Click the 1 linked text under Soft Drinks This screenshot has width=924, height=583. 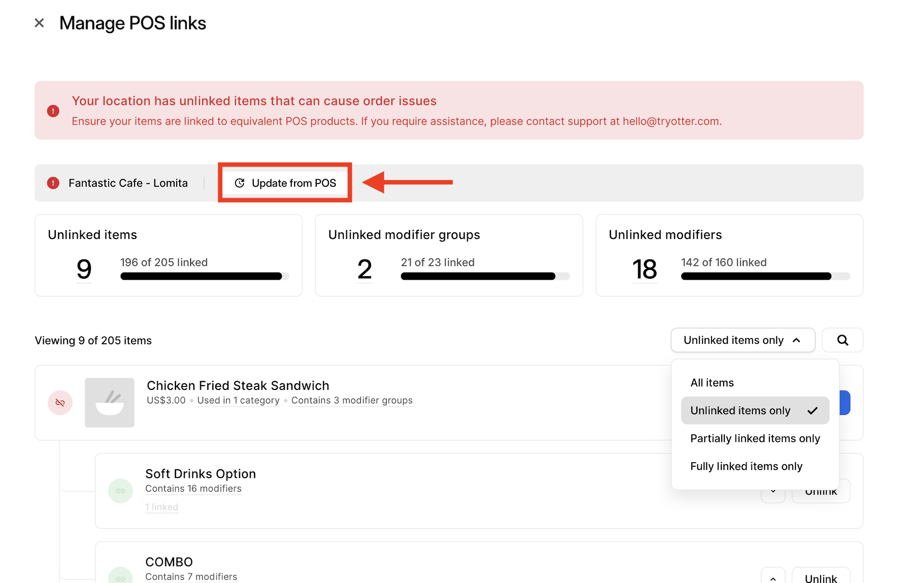pyautogui.click(x=162, y=507)
